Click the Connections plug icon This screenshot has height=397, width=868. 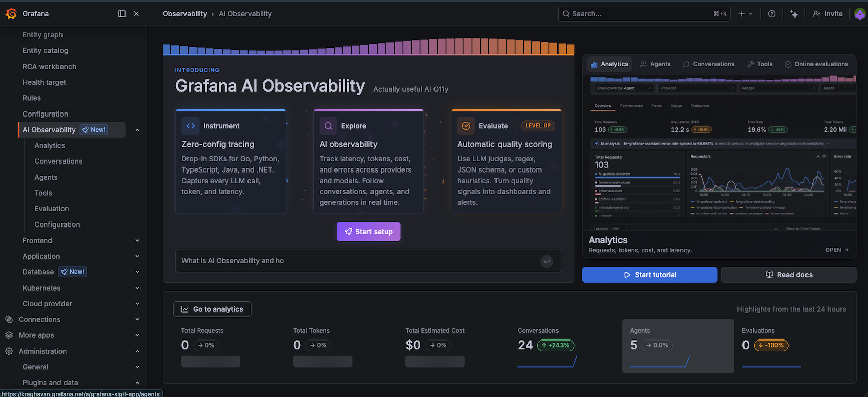coord(9,319)
